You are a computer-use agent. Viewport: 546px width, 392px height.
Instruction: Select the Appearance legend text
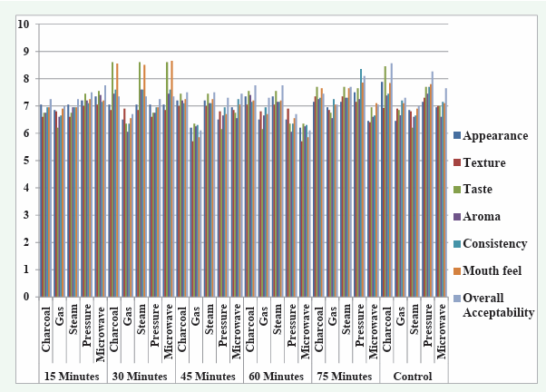(x=495, y=136)
